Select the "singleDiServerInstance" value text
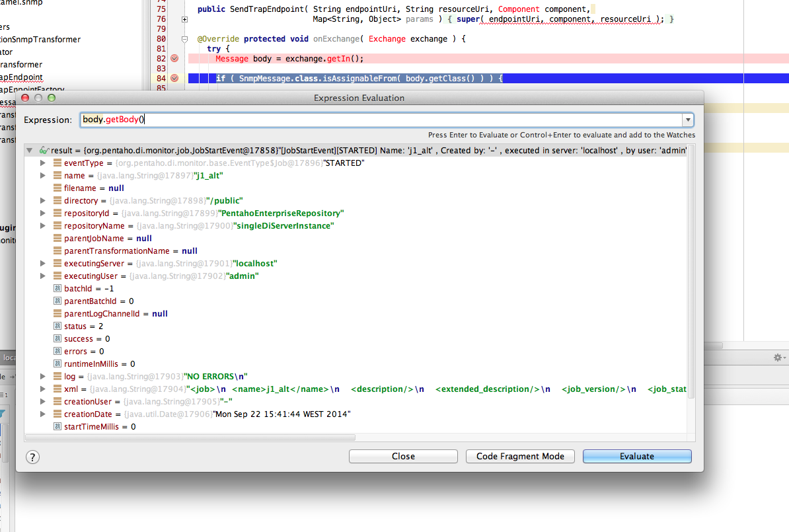Viewport: 789px width, 532px height. click(283, 225)
